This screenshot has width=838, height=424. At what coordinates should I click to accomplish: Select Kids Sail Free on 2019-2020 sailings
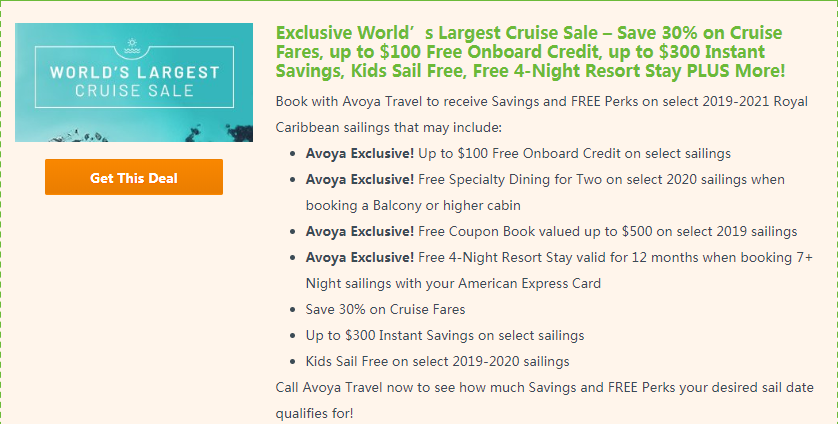pos(437,361)
